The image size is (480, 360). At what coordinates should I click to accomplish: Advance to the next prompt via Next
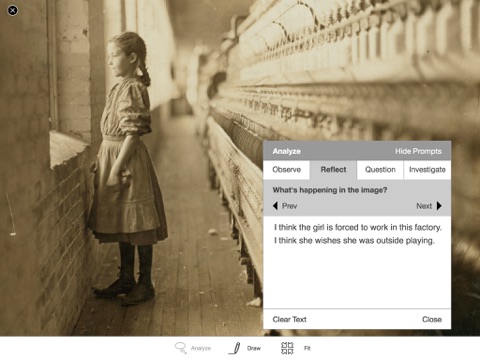(x=424, y=206)
